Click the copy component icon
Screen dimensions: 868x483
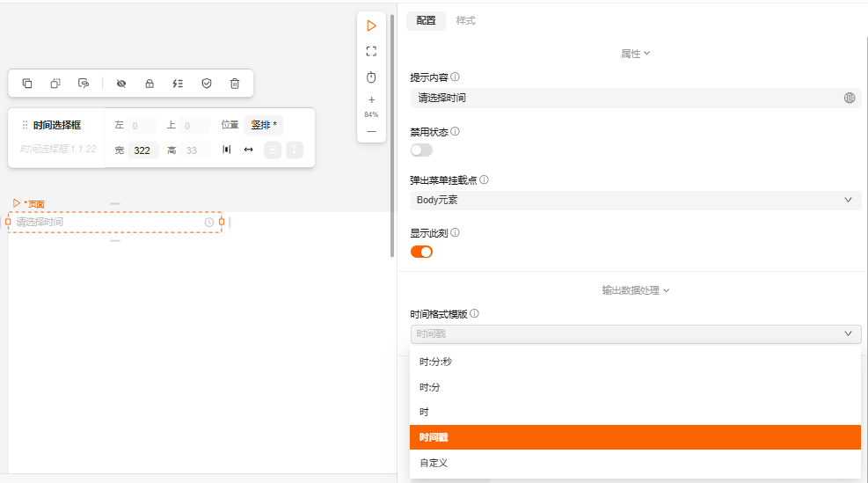pyautogui.click(x=27, y=84)
